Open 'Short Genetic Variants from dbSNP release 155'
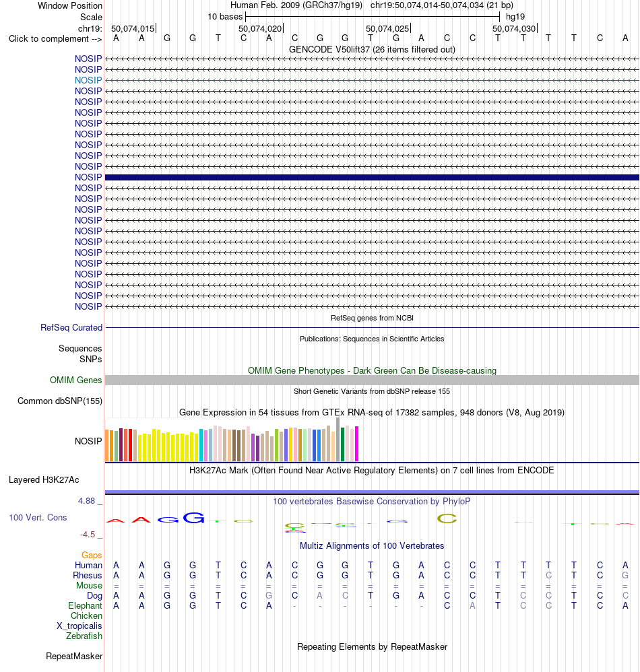The image size is (640, 672). 372,391
